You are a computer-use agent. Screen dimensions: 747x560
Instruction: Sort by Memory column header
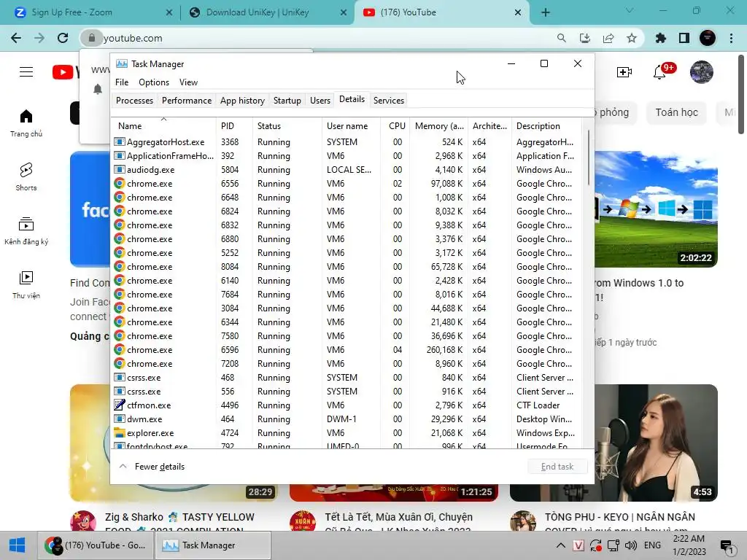pos(438,125)
